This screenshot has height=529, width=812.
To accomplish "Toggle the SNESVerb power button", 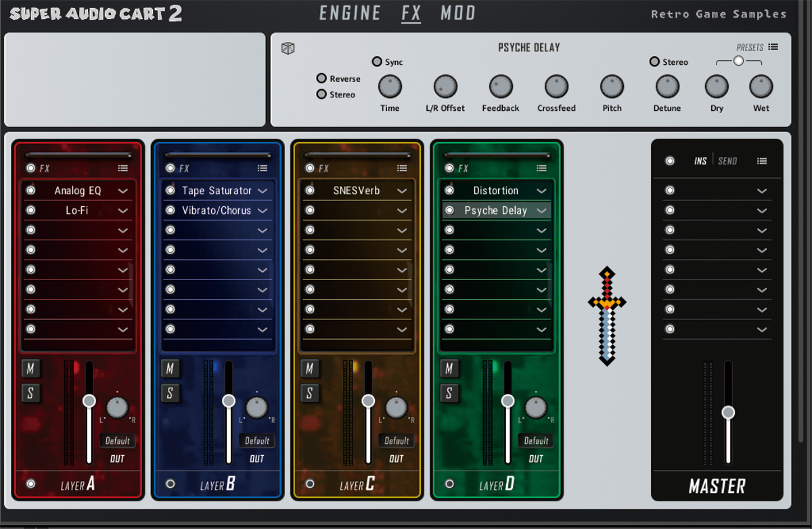I will pyautogui.click(x=310, y=191).
